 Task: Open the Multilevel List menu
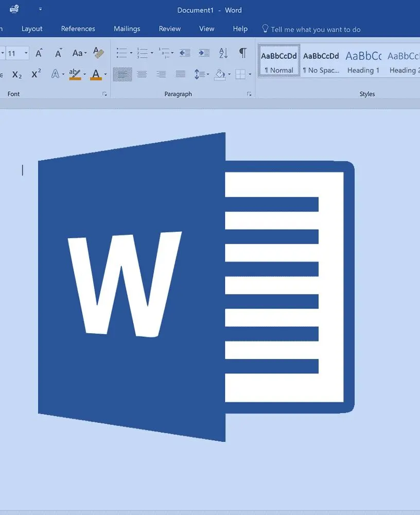pyautogui.click(x=166, y=53)
